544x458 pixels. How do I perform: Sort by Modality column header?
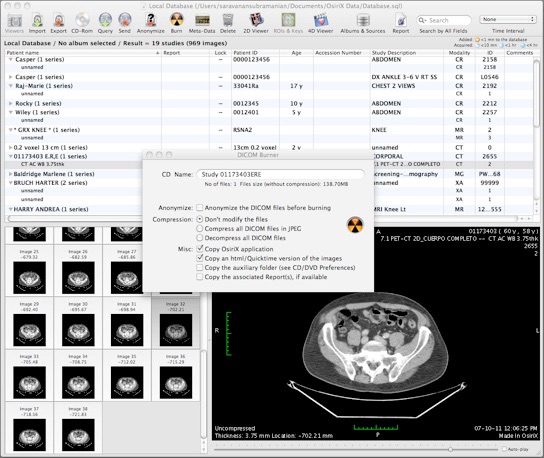point(459,53)
